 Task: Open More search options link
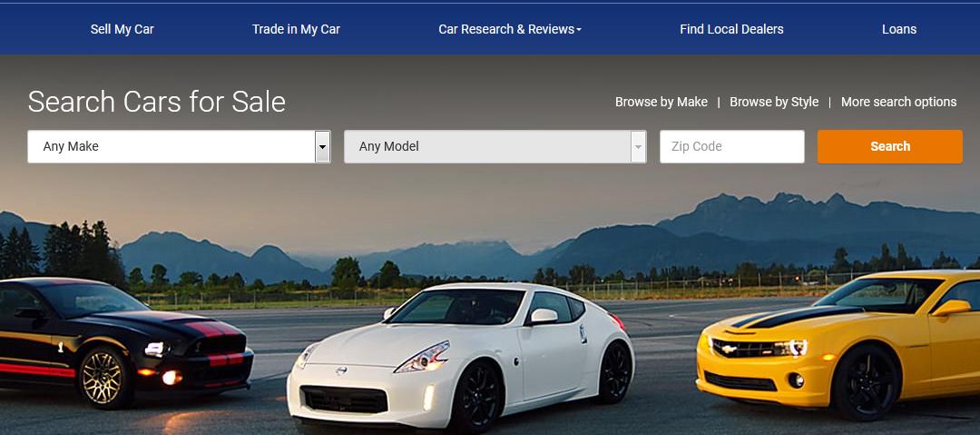click(x=898, y=102)
